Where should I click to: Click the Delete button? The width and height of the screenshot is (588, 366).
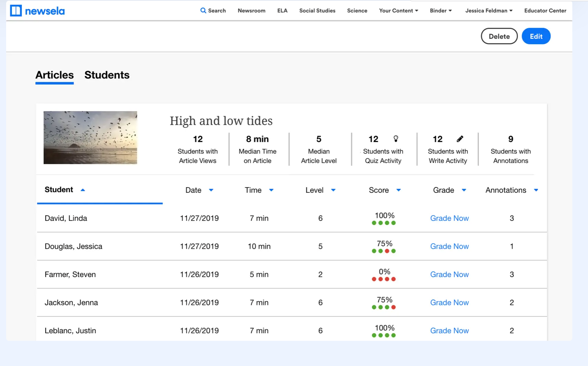499,36
